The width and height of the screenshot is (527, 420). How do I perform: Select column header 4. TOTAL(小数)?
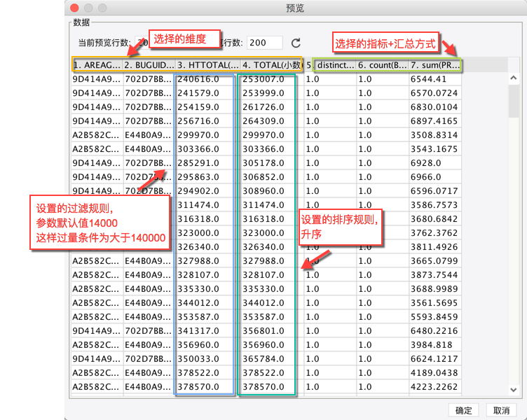coord(272,65)
